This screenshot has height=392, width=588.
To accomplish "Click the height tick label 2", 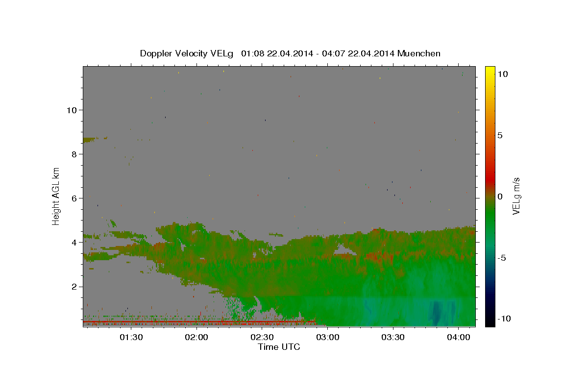I will [75, 287].
